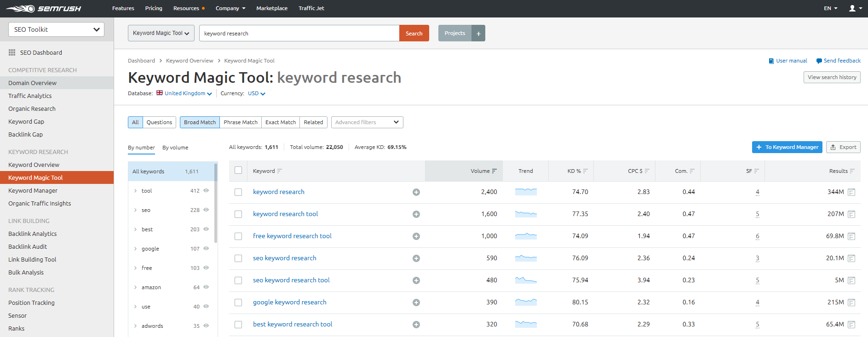Add google keyword research via plus icon

tap(416, 303)
